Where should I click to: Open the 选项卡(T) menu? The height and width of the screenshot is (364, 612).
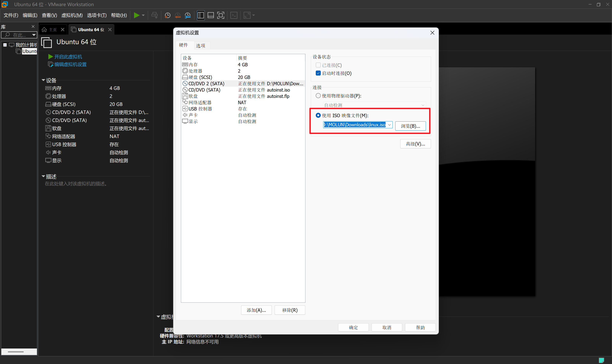pos(97,15)
